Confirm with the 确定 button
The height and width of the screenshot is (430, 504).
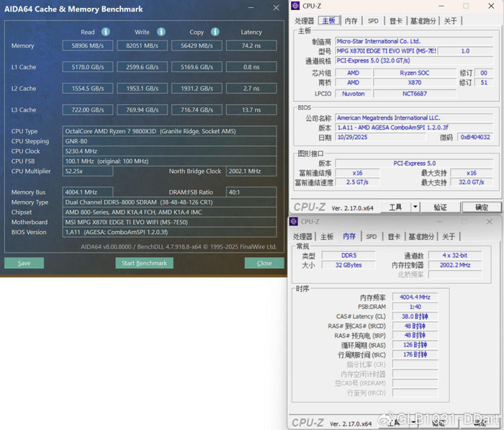point(481,207)
